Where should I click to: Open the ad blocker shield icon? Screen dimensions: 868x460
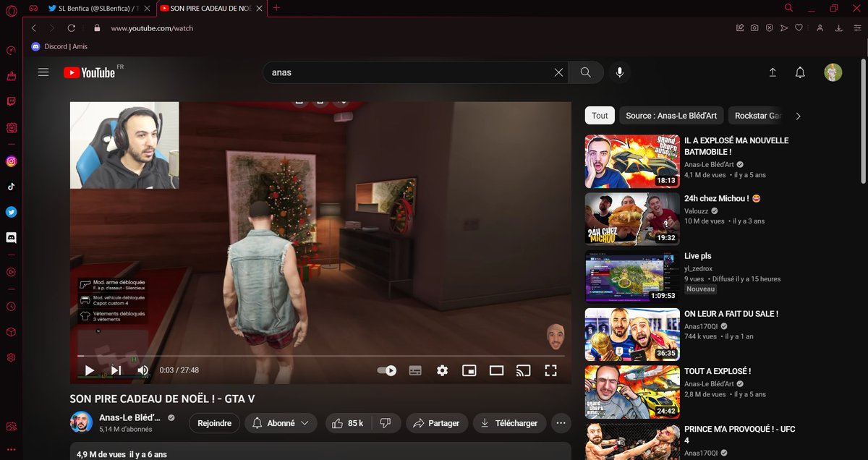pos(770,28)
